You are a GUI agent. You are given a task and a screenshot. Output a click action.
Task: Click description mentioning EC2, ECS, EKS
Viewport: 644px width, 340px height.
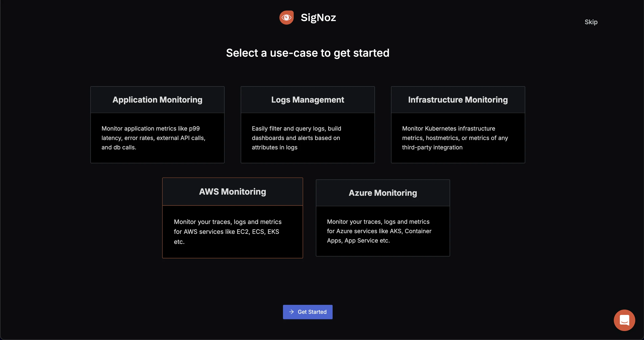(228, 232)
